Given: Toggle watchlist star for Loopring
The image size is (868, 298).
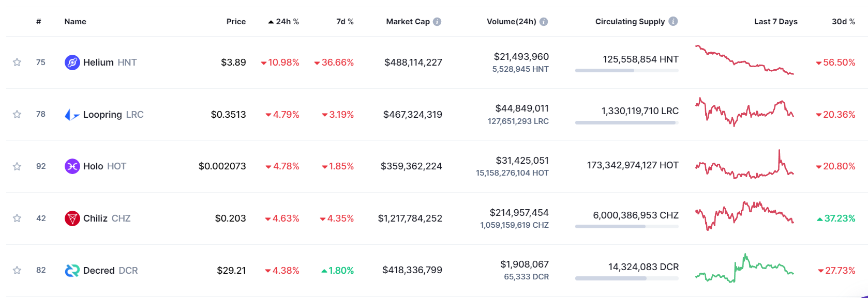Looking at the screenshot, I should 17,114.
